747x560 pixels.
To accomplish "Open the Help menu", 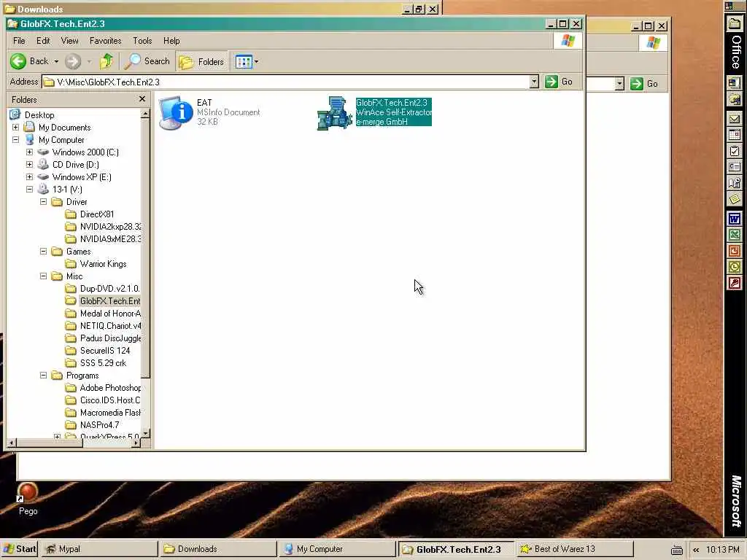I will 171,41.
